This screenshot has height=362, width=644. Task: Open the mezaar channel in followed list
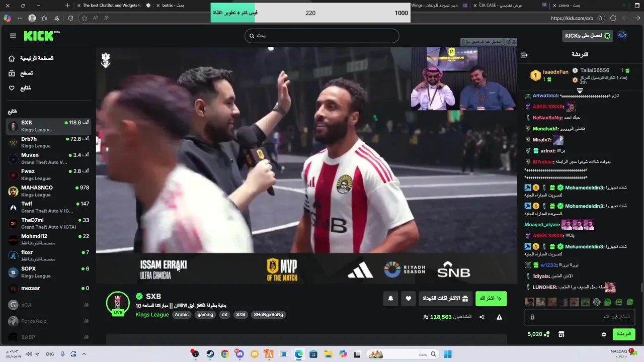point(48,288)
